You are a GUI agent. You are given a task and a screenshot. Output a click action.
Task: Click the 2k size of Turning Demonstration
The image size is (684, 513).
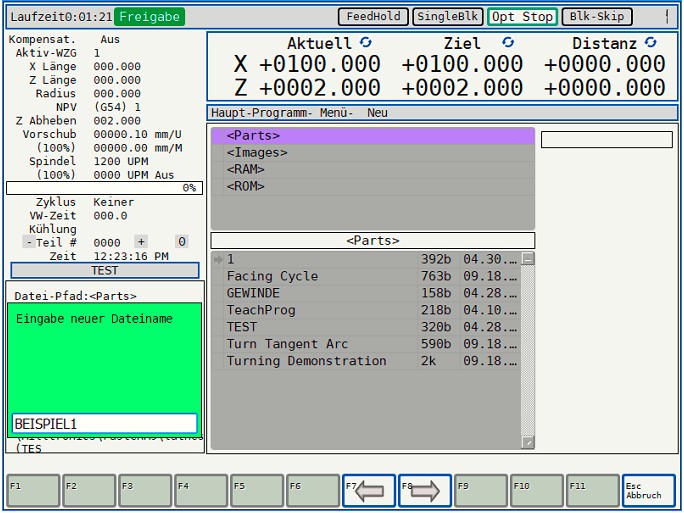(x=428, y=361)
